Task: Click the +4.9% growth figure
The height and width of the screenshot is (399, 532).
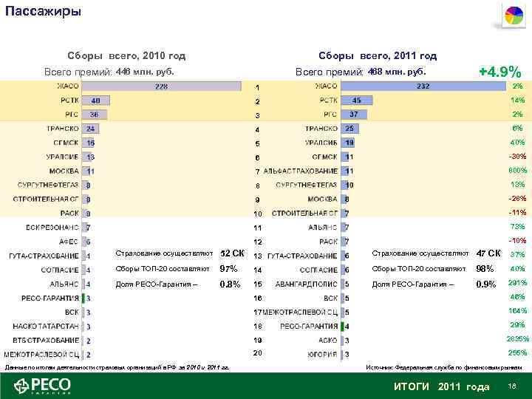Action: tap(499, 72)
